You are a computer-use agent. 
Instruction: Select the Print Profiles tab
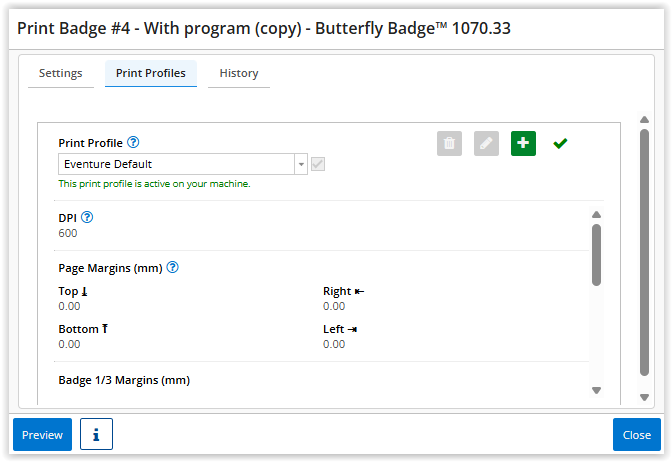tap(151, 73)
